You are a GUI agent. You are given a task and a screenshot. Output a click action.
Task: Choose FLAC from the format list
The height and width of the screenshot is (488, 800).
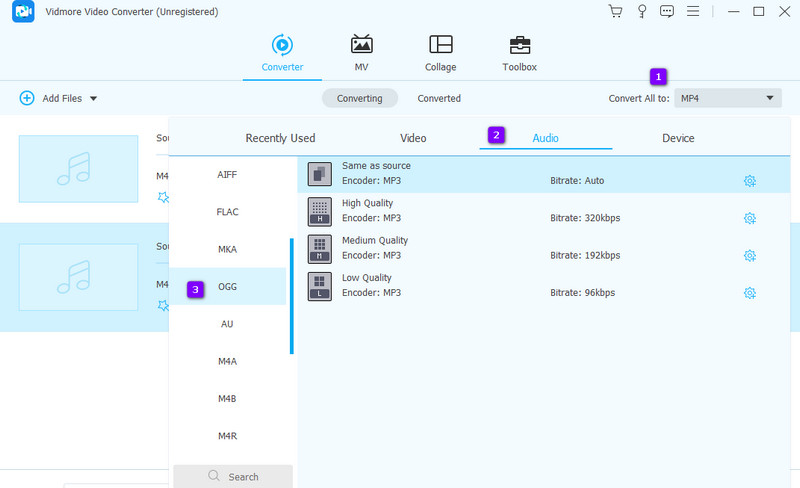point(227,212)
